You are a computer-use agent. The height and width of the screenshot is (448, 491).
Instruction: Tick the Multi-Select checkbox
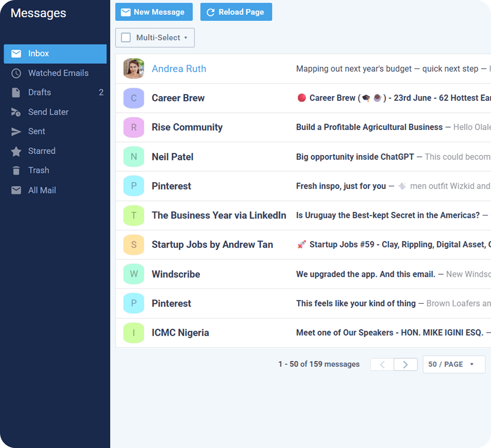coord(126,38)
